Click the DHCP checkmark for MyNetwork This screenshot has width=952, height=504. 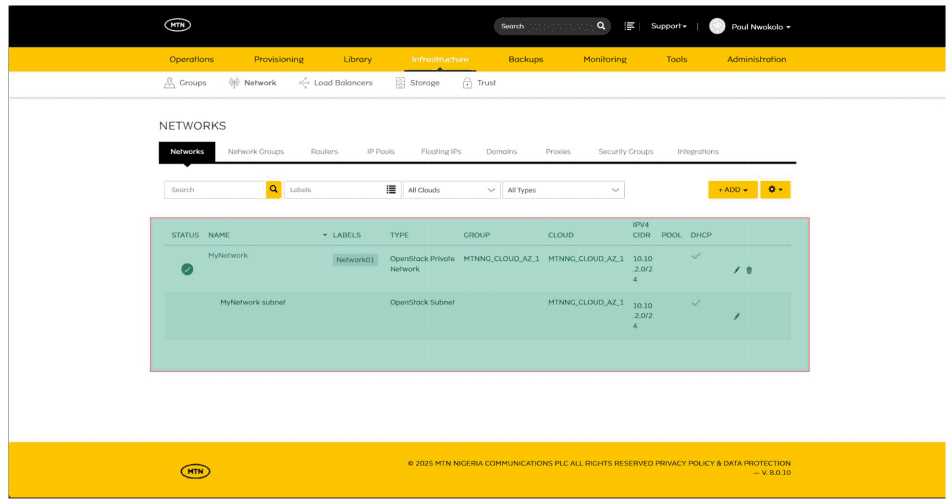point(696,256)
